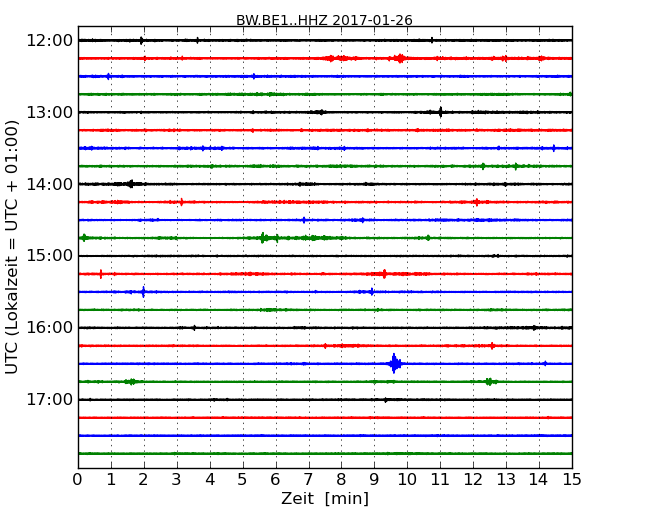Click the red burst near minute 10 on 12:15 trace
The width and height of the screenshot is (650, 520).
click(399, 58)
